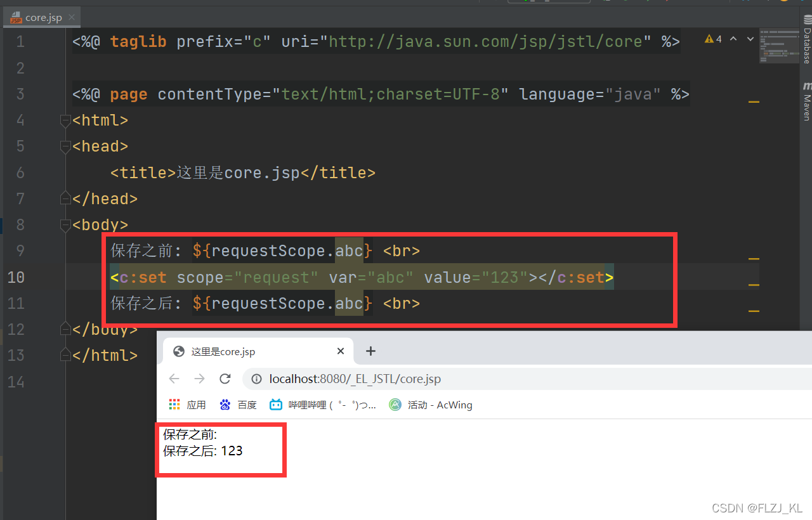The height and width of the screenshot is (520, 812).
Task: Open the 哔哩哔哩 bookmark
Action: pyautogui.click(x=324, y=405)
